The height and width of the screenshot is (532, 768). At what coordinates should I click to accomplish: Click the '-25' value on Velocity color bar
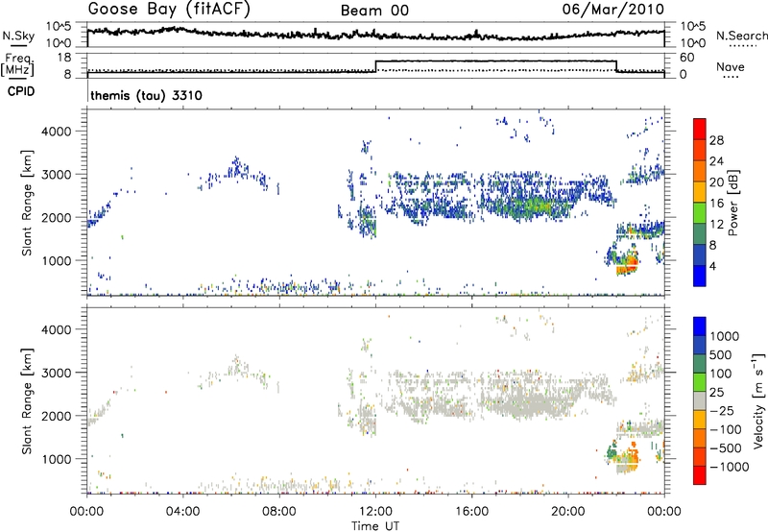722,411
